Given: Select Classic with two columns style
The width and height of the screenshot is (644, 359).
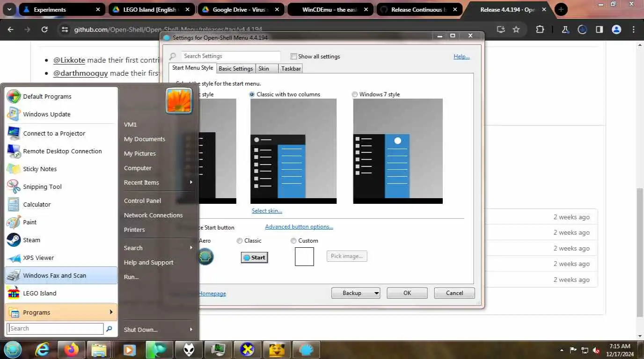Looking at the screenshot, I should click(252, 94).
